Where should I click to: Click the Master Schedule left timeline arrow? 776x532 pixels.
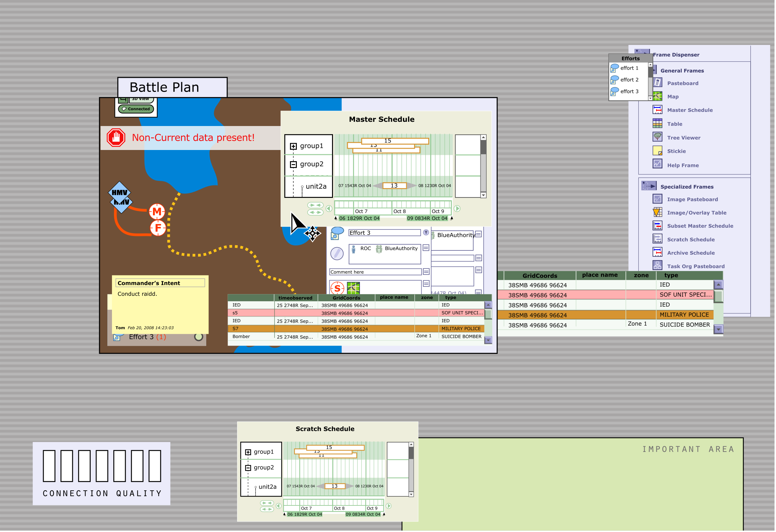[x=329, y=209]
